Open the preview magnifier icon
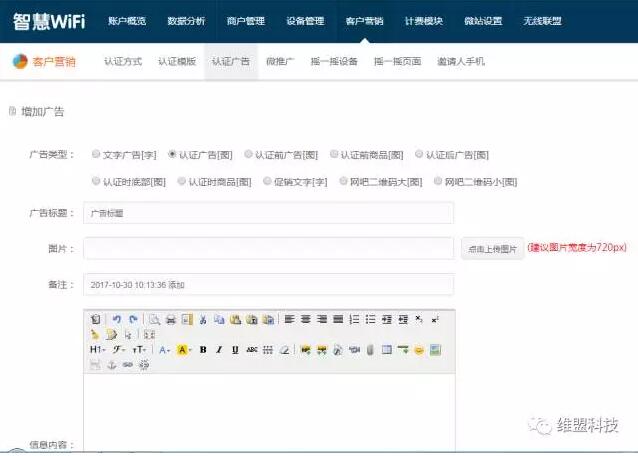Image resolution: width=638 pixels, height=456 pixels. (154, 319)
